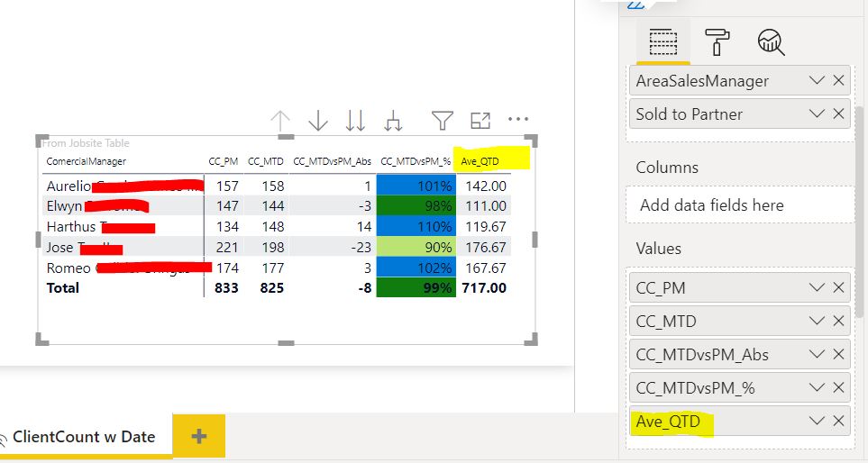
Task: Remove Sold to Partner field
Action: point(838,114)
